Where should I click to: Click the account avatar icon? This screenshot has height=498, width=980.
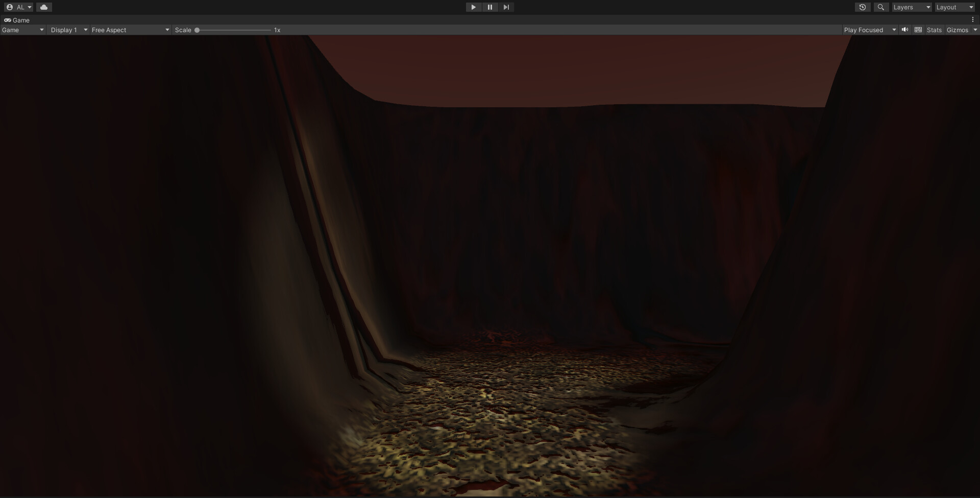click(9, 7)
